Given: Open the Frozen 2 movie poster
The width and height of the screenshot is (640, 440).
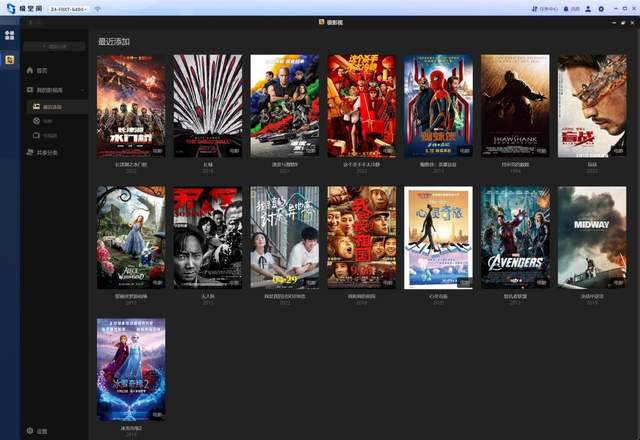Looking at the screenshot, I should [131, 370].
